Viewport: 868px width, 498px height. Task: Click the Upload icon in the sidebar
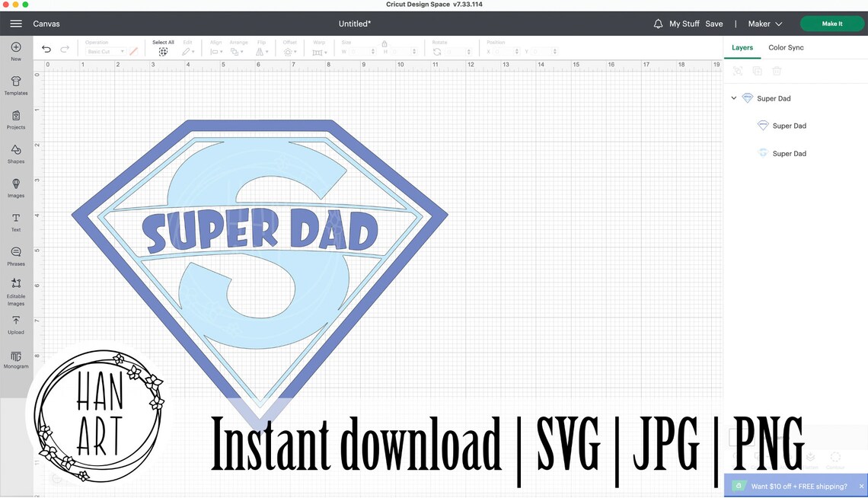[15, 323]
